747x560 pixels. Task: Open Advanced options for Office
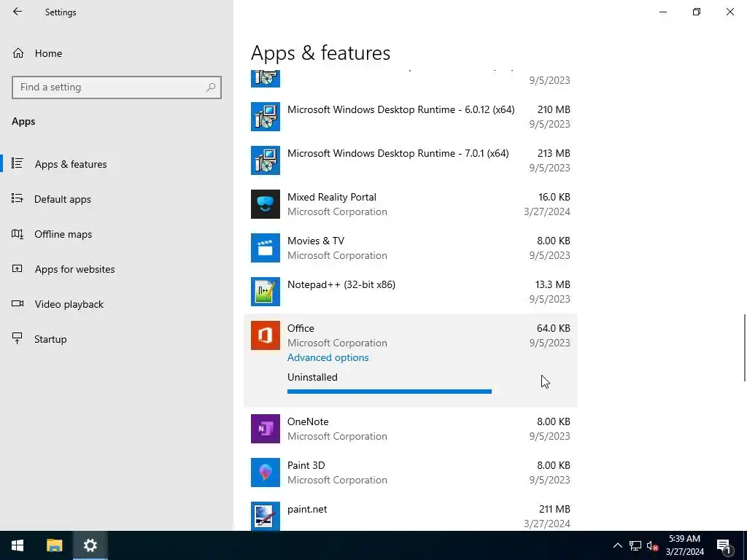328,357
